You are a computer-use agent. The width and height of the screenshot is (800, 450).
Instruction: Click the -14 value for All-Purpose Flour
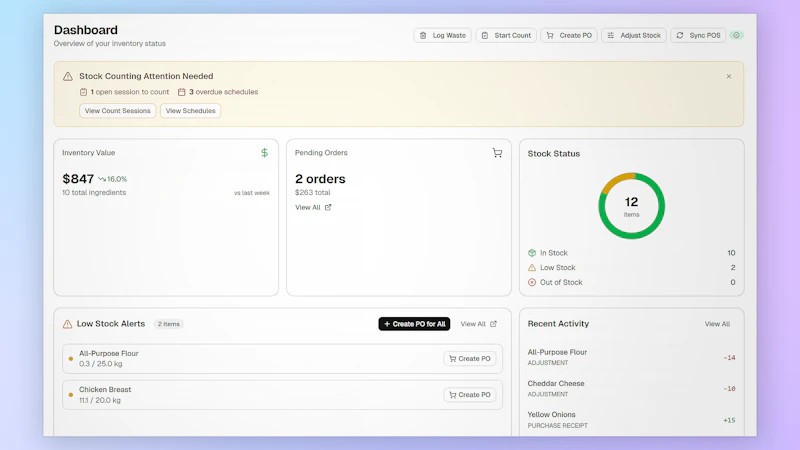click(x=730, y=358)
